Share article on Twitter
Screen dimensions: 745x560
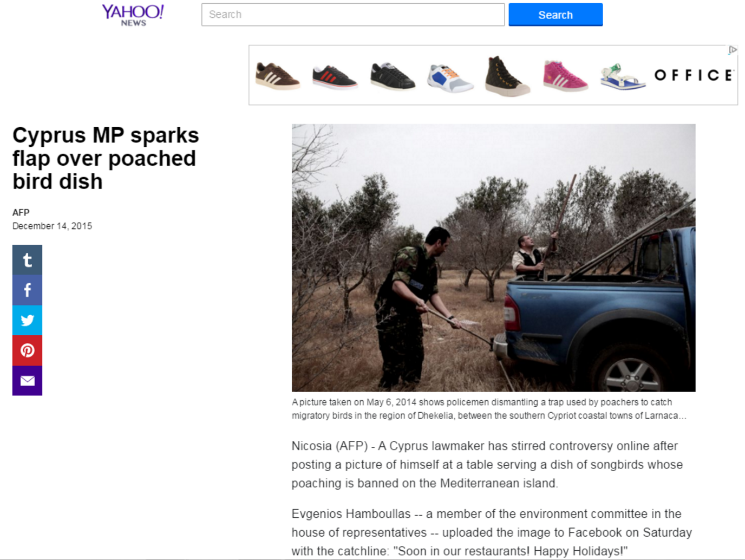tap(27, 321)
